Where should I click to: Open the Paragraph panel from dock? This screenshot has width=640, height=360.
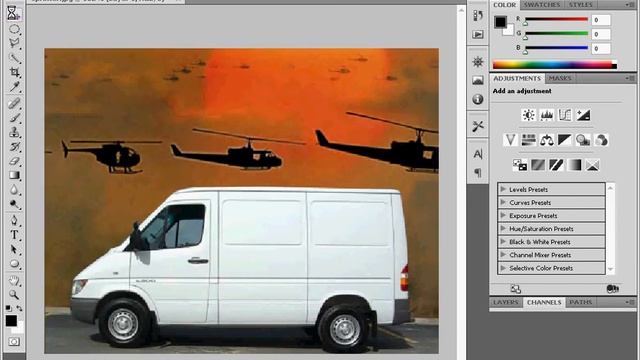pos(478,173)
